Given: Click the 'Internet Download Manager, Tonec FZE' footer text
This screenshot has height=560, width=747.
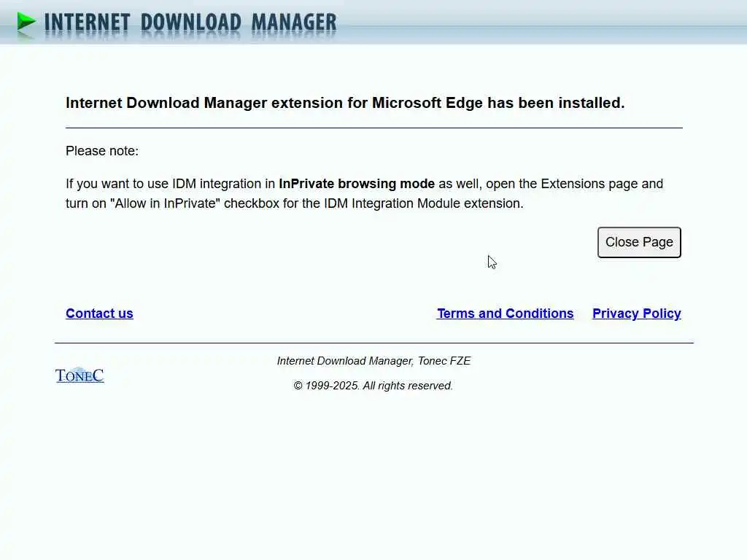Looking at the screenshot, I should pos(373,361).
